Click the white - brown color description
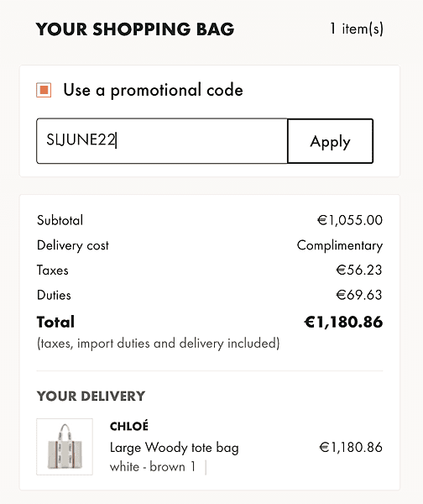 point(148,467)
